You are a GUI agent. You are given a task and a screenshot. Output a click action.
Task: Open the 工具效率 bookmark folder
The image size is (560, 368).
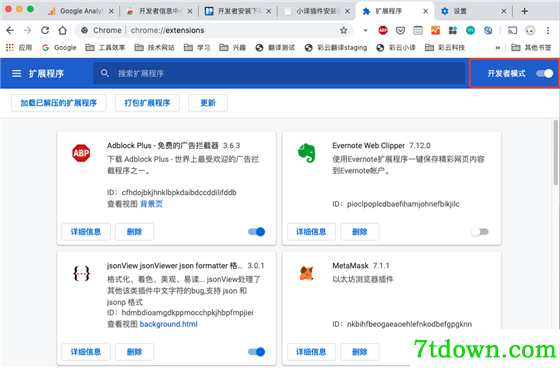pos(105,48)
